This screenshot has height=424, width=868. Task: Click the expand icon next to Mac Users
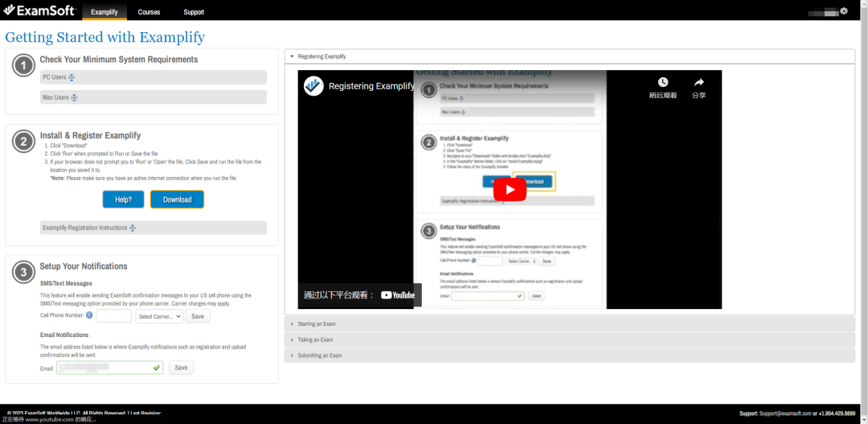74,97
